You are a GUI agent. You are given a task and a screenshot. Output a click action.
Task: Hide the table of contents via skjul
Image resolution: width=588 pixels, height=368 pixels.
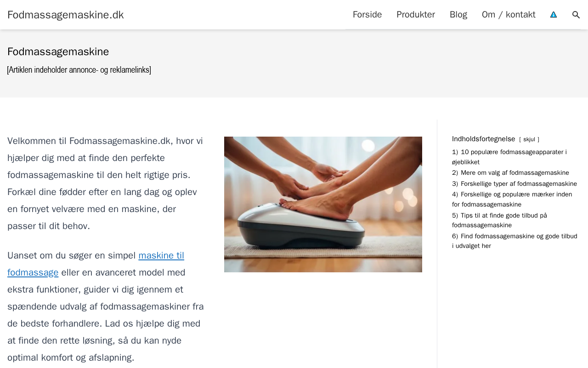point(529,139)
